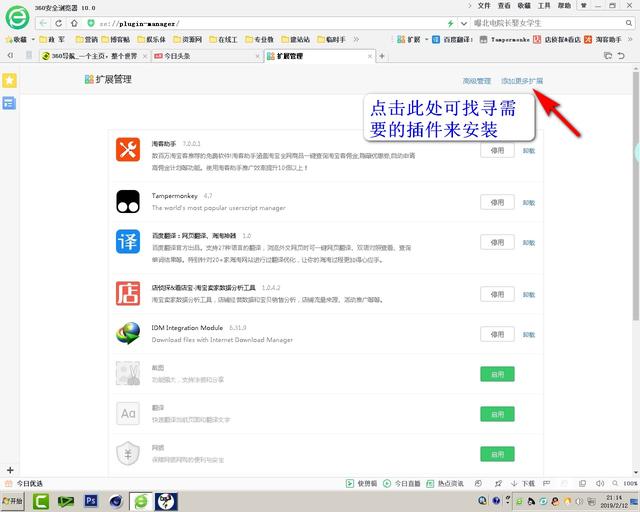The width and height of the screenshot is (640, 512).
Task: Expand hidden system tray icons arrow
Action: coord(508,501)
